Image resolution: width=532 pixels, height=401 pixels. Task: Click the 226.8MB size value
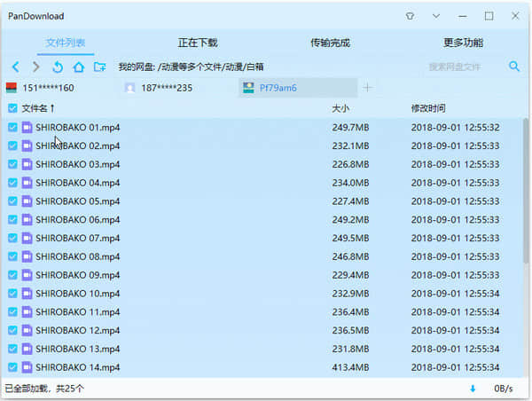point(350,164)
